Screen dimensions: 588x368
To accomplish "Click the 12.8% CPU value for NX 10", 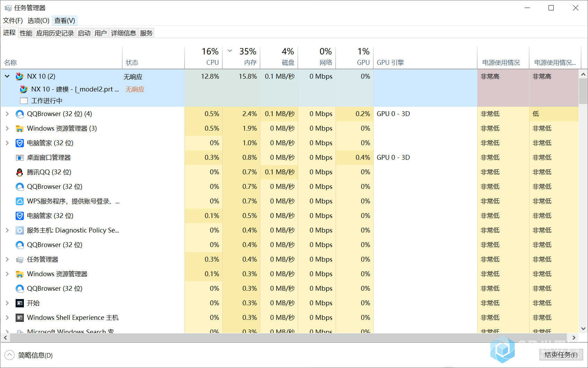I will pyautogui.click(x=210, y=76).
